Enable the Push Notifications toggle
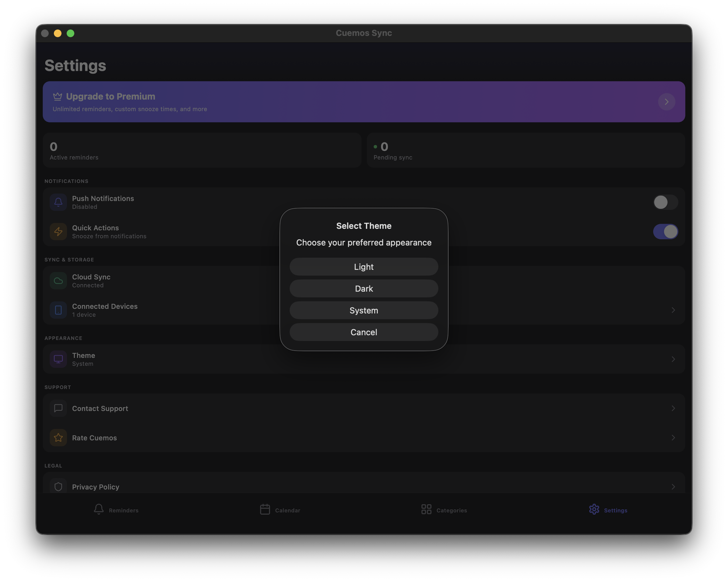This screenshot has width=728, height=582. coord(665,202)
